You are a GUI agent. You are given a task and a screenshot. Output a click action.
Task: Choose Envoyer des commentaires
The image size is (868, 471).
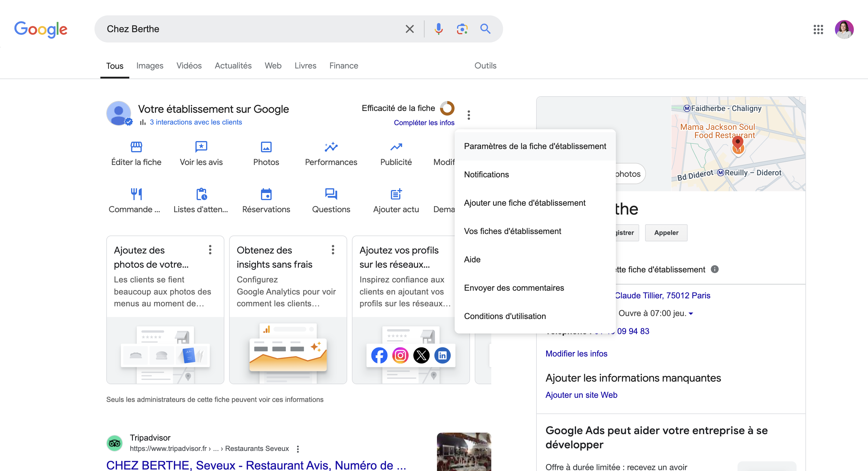[535, 288]
